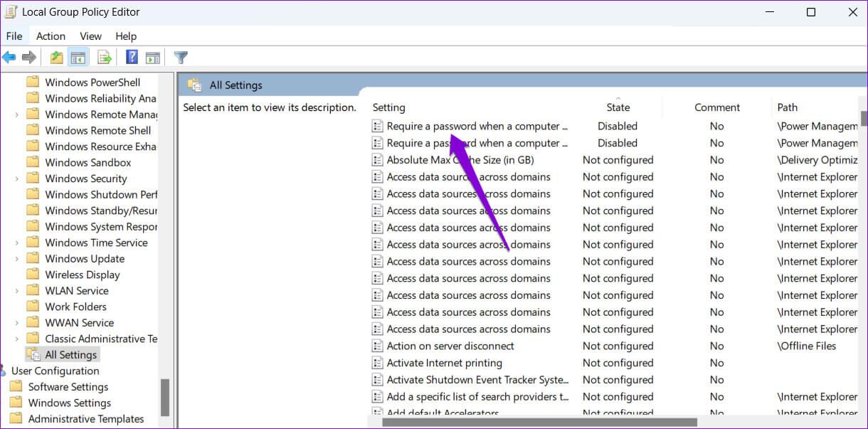Screen dimensions: 868x429
Task: Click policy icon of first Require a password row
Action: click(377, 126)
